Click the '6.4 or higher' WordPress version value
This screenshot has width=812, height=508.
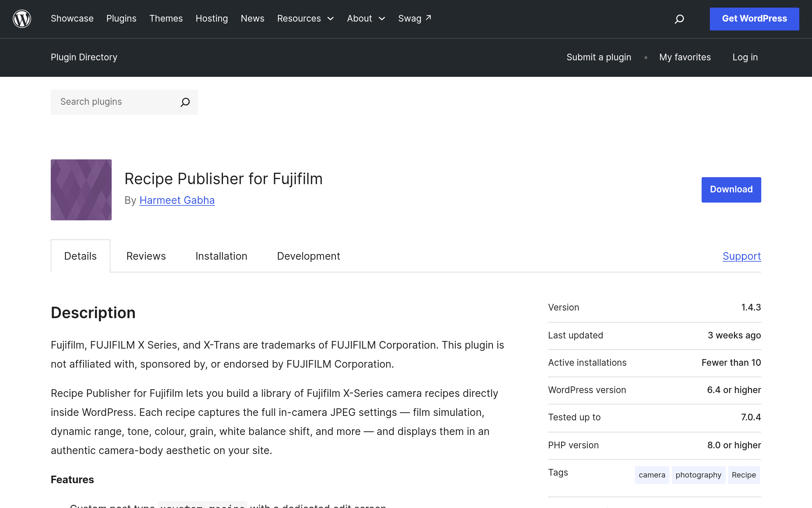[734, 390]
